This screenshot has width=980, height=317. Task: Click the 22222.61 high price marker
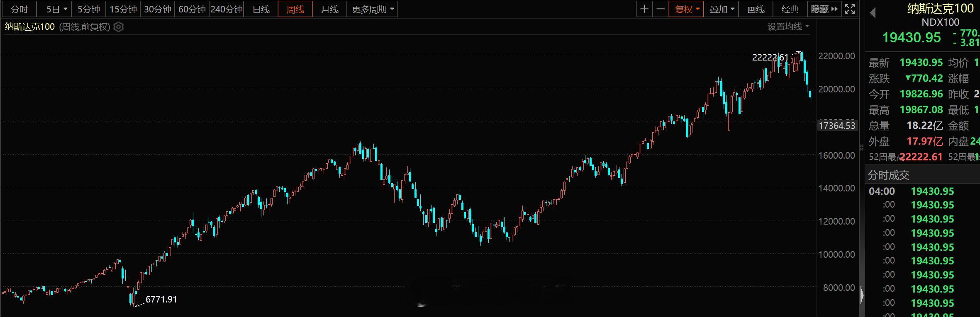tap(770, 58)
